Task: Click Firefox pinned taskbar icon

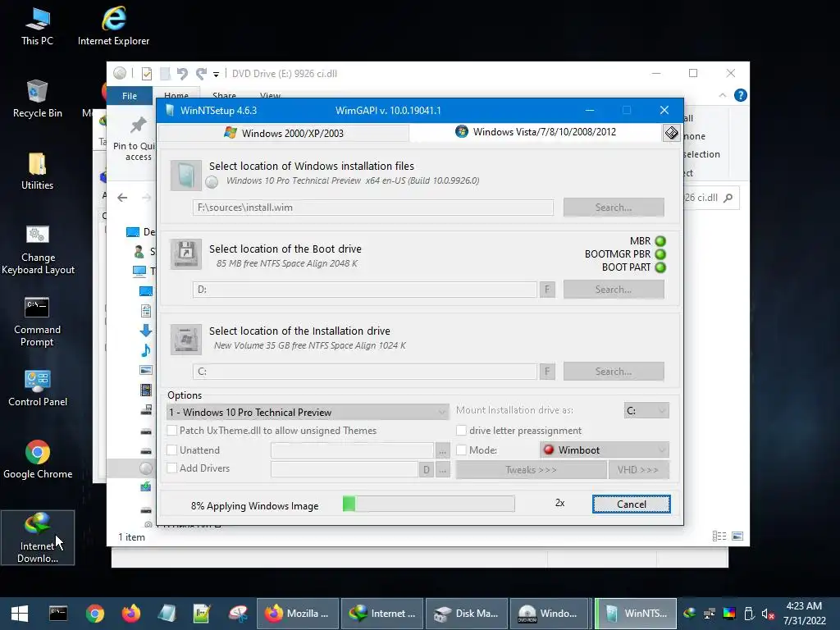Action: [130, 614]
